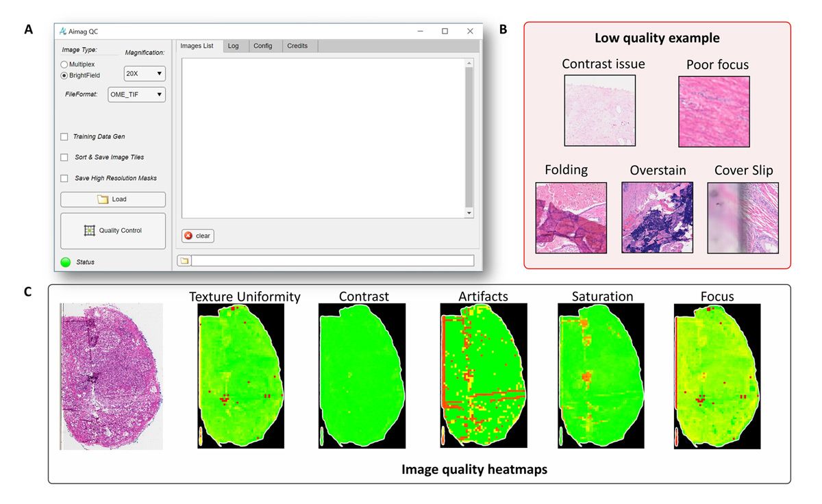822x504 pixels.
Task: Open the Config tab
Action: (263, 46)
